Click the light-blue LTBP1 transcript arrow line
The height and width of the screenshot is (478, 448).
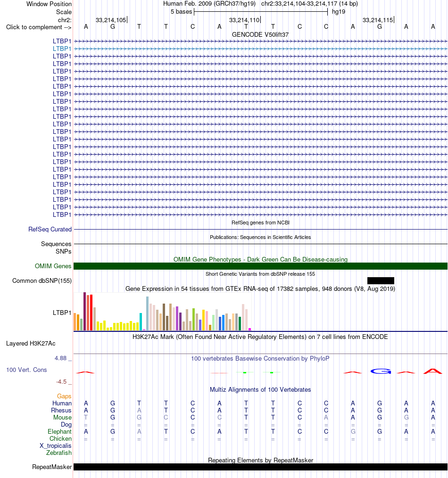point(260,49)
